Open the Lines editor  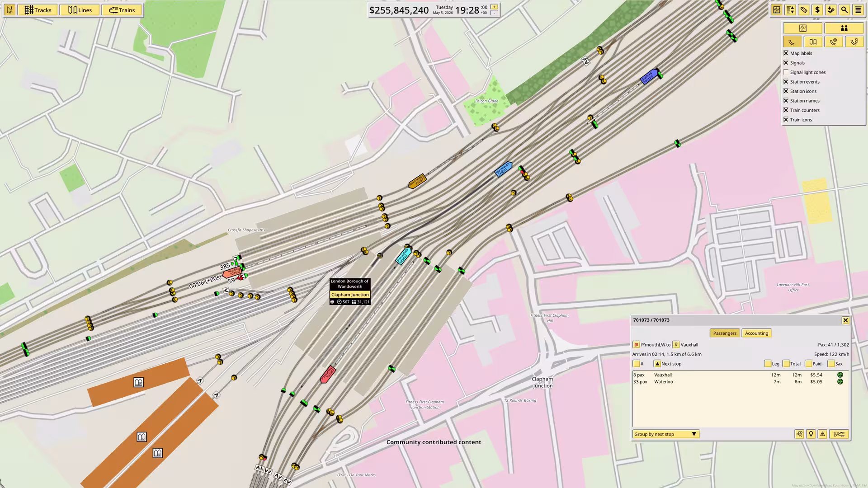(80, 9)
